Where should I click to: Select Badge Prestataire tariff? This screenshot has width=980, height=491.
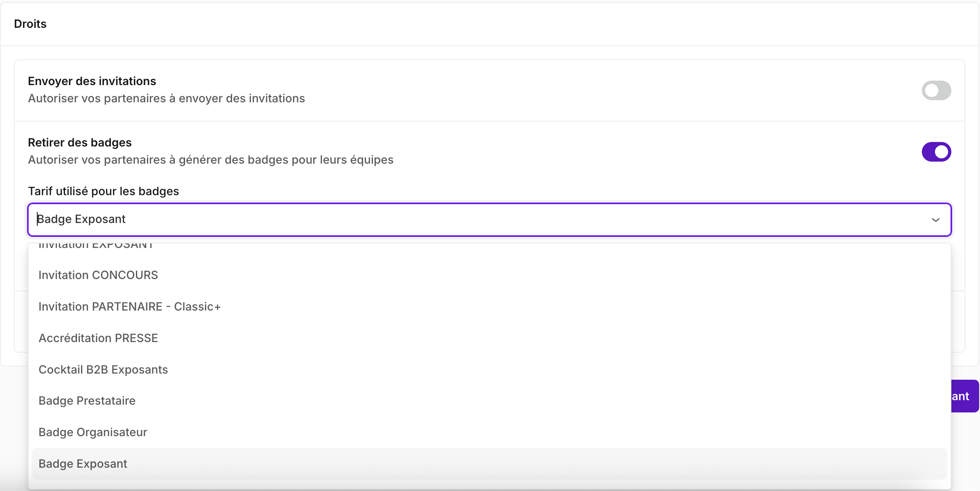[87, 401]
